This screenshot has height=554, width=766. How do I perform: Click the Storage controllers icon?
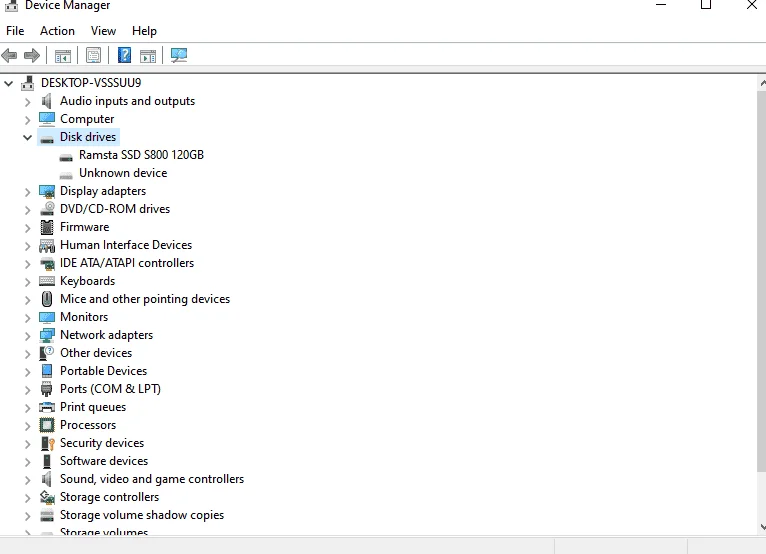pyautogui.click(x=47, y=497)
